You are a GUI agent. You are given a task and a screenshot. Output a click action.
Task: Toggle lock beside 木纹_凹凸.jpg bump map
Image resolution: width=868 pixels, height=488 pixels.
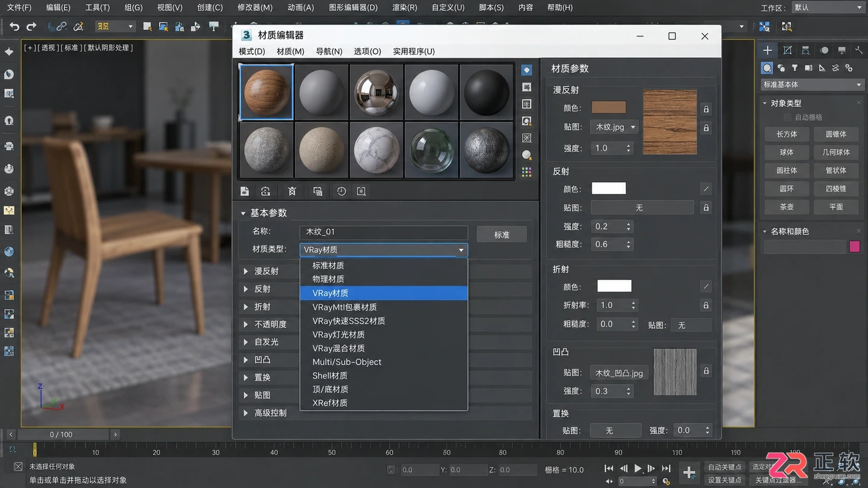tap(706, 371)
